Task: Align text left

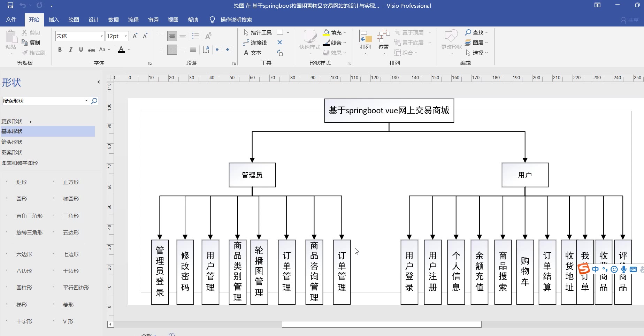Action: 162,49
